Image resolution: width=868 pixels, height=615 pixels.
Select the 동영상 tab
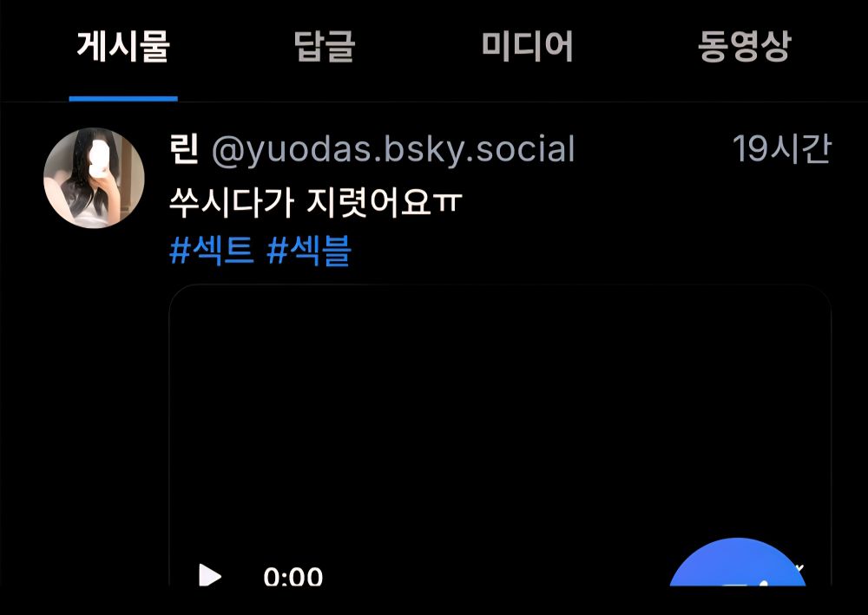744,46
